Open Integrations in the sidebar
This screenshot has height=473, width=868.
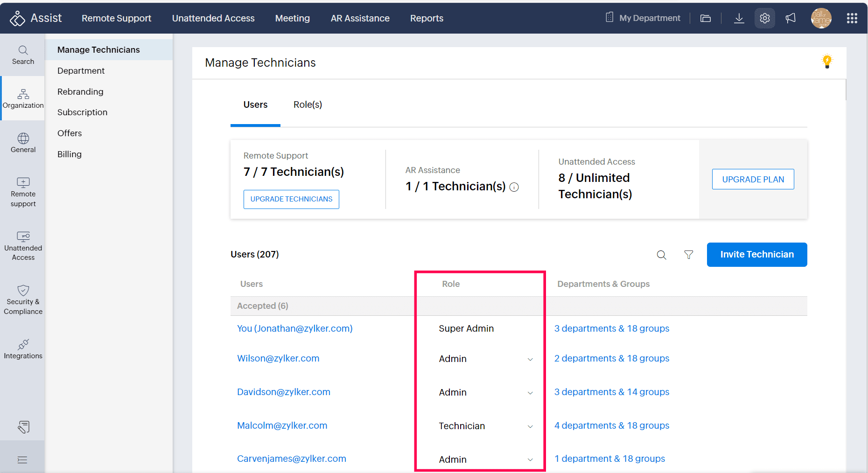coord(23,349)
